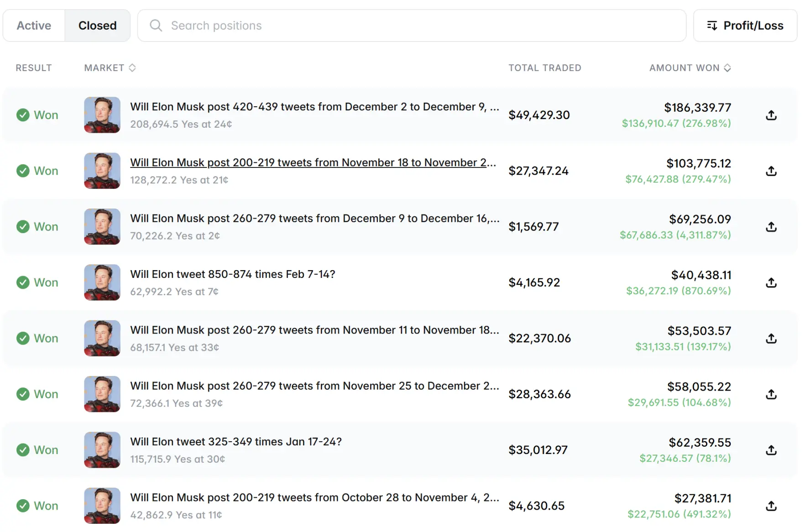Sort by the Market column
Viewport: 805px width, 532px height.
coord(110,68)
